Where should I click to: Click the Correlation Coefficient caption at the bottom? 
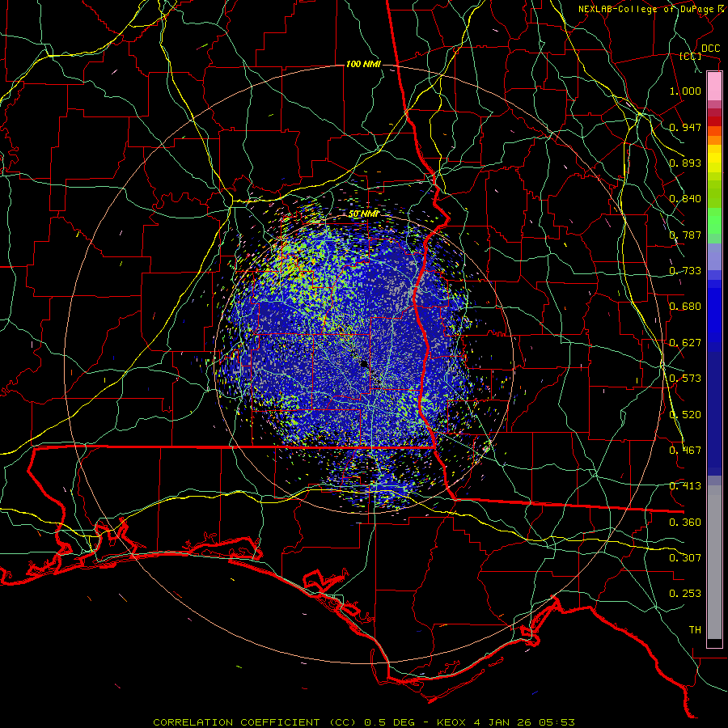[364, 722]
